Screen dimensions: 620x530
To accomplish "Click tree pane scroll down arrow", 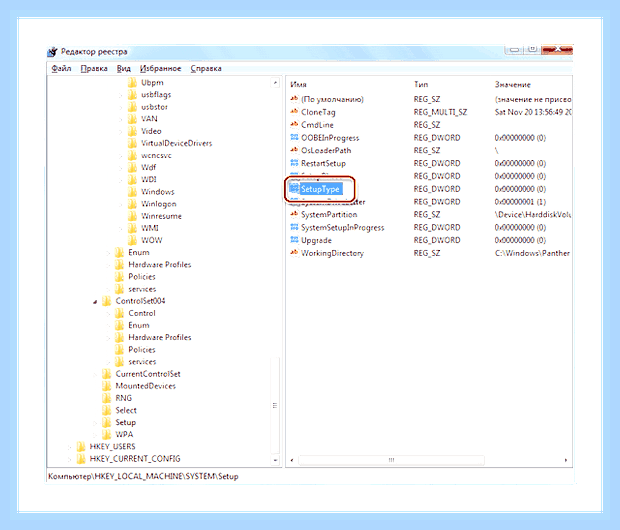I will coord(275,460).
